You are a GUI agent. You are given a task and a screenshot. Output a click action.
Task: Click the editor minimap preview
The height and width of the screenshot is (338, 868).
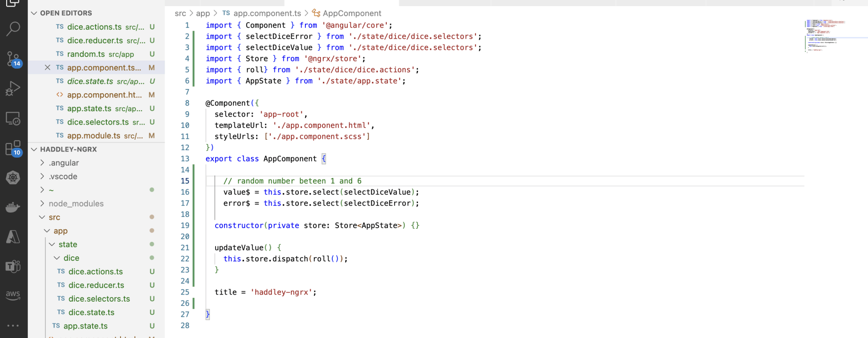click(x=826, y=36)
